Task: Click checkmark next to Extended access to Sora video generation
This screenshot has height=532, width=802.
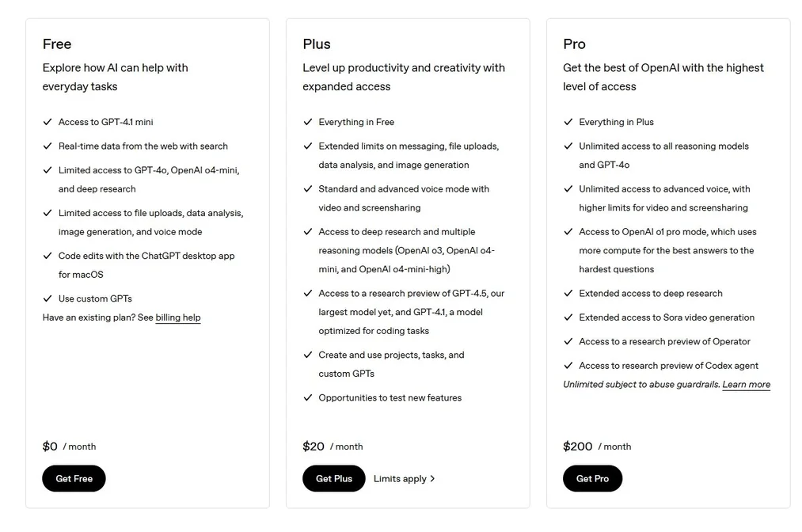Action: tap(568, 317)
